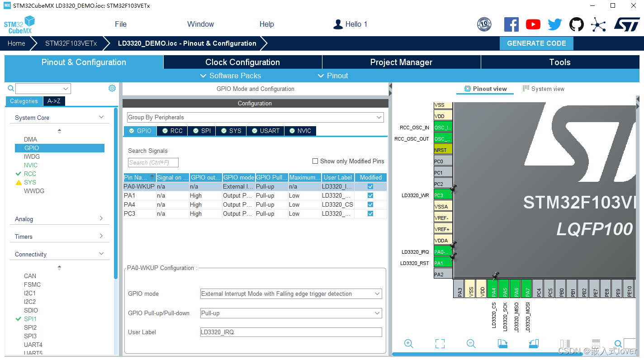Switch to the NVIC peripheral tab
Screen dimensions: 644x360
(x=300, y=131)
